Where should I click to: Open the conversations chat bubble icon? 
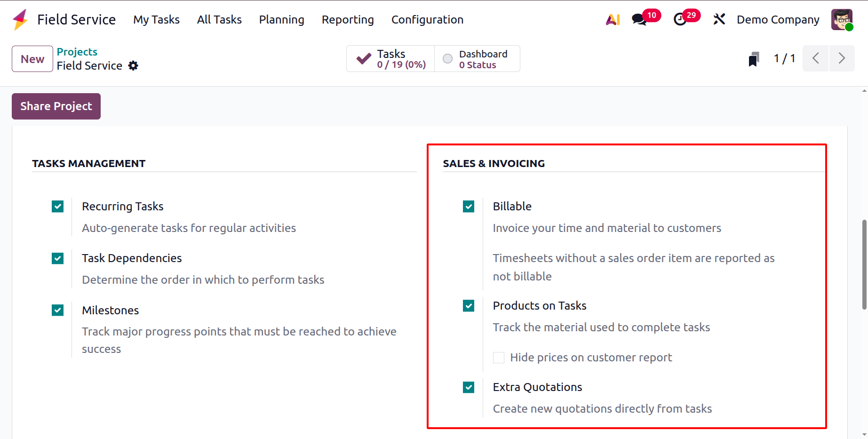[x=639, y=20]
